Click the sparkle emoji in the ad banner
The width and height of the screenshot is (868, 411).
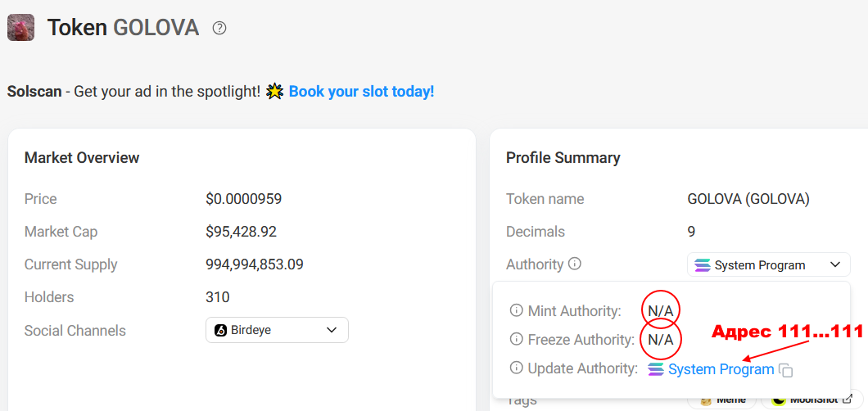coord(274,92)
